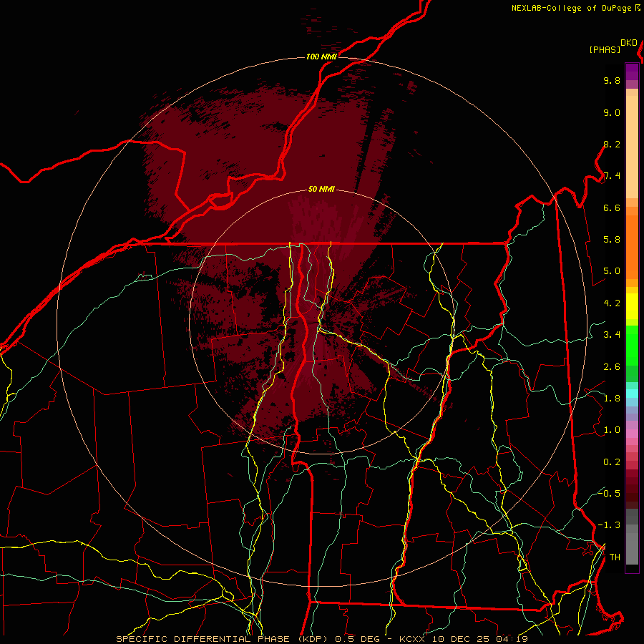Click the 8.2 legend value

tap(612, 144)
